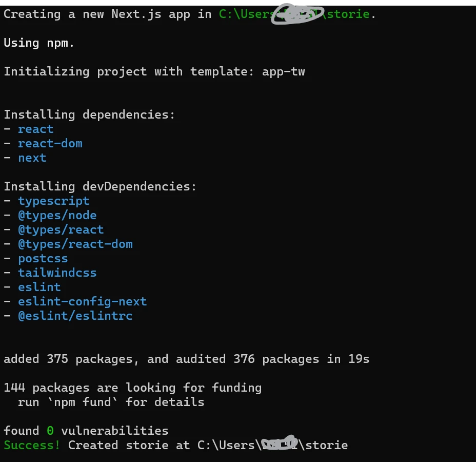476x462 pixels.
Task: Select '144 packages are looking for funding'
Action: click(x=133, y=388)
